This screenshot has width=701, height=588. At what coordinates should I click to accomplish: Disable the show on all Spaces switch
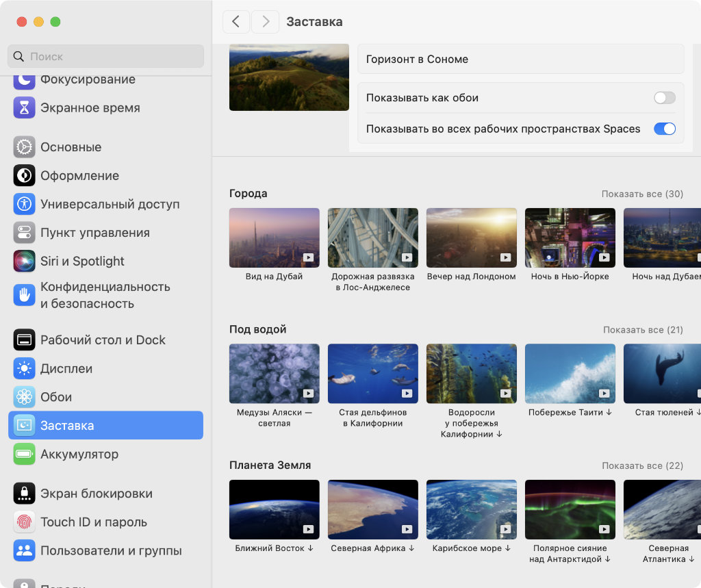tap(664, 129)
